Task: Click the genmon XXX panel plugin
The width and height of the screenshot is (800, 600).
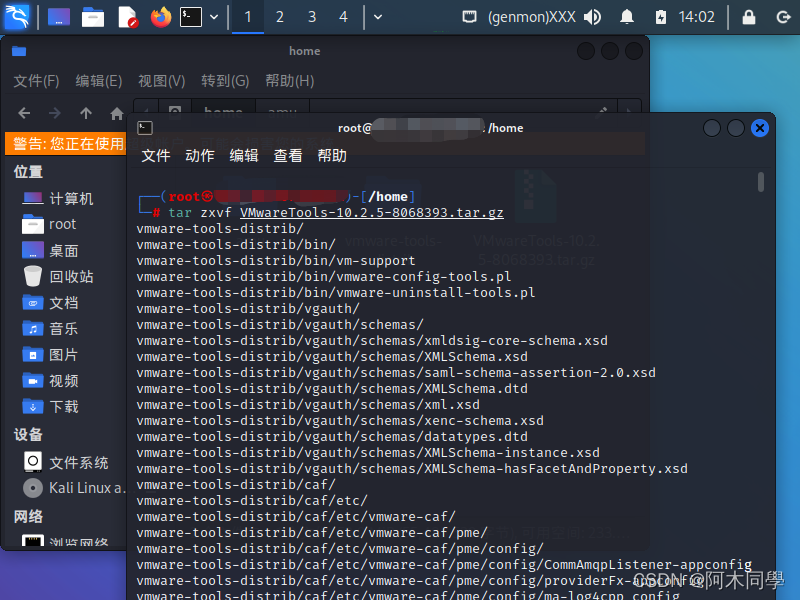Action: 532,17
